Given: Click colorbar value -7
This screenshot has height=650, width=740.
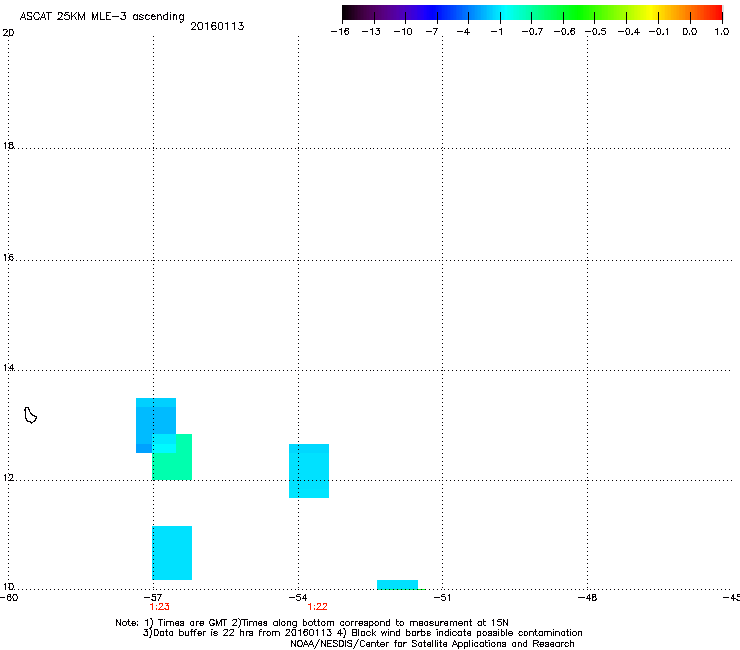Looking at the screenshot, I should 432,32.
